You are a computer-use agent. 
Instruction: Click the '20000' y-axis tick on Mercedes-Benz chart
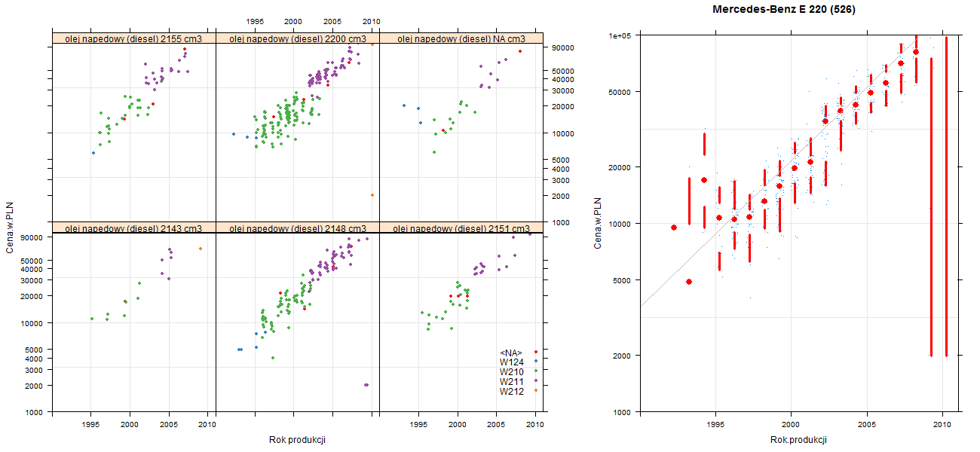click(621, 166)
